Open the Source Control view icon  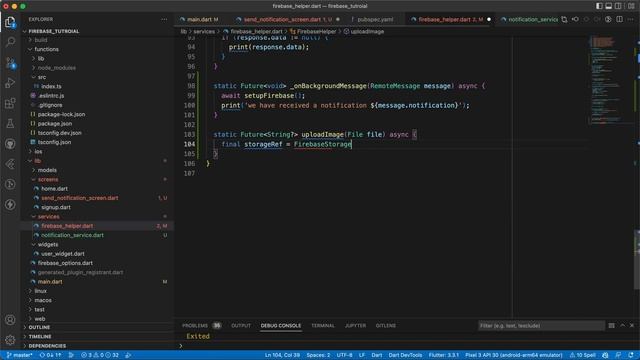pyautogui.click(x=10, y=62)
